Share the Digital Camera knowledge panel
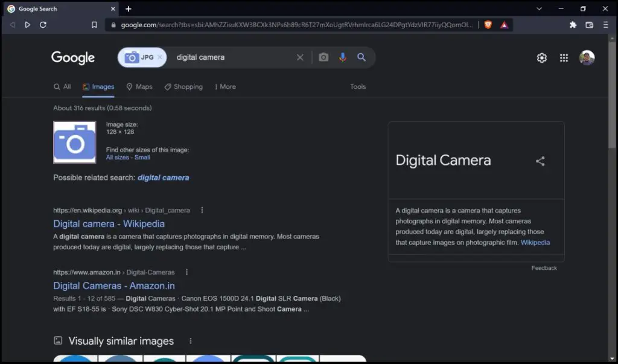 [x=540, y=161]
